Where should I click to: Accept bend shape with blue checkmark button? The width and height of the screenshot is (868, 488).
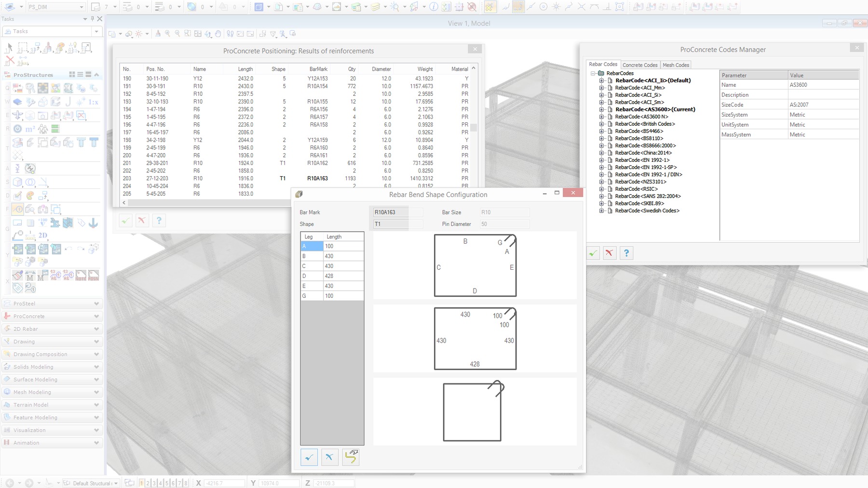pyautogui.click(x=309, y=457)
